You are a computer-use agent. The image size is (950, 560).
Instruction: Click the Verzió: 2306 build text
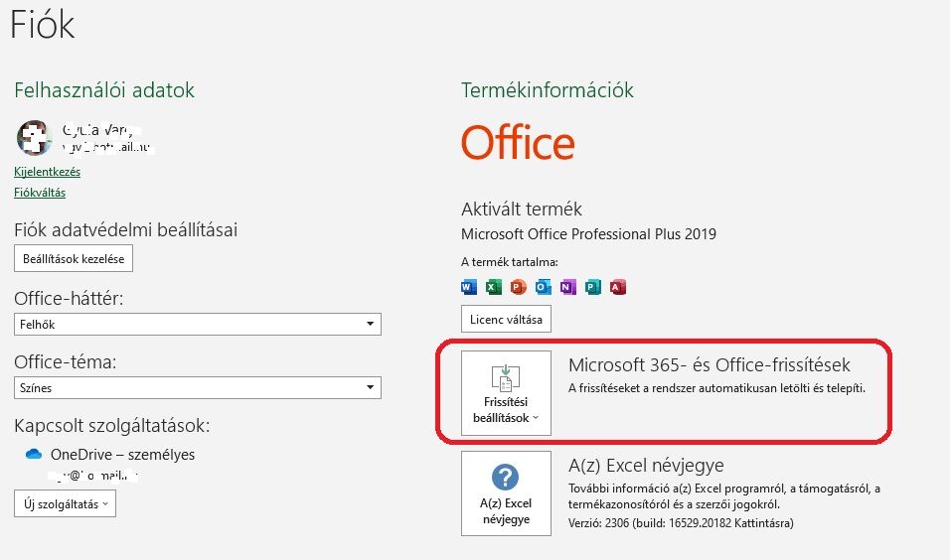tap(681, 523)
